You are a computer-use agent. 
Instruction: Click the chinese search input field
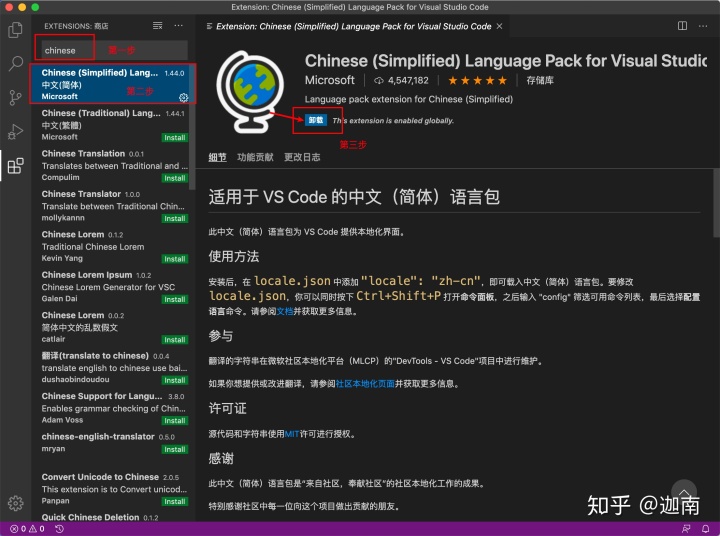[x=114, y=50]
